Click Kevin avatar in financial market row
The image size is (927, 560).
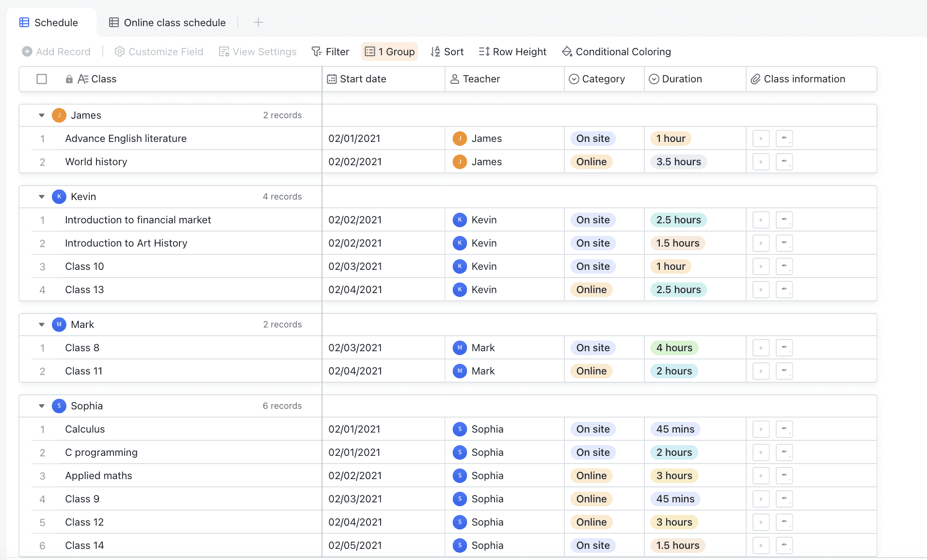[x=460, y=220]
